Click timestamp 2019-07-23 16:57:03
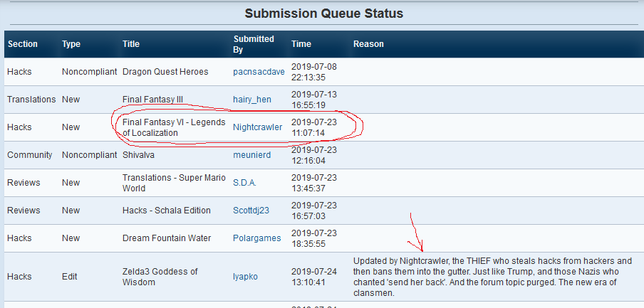This screenshot has height=308, width=644. point(313,211)
